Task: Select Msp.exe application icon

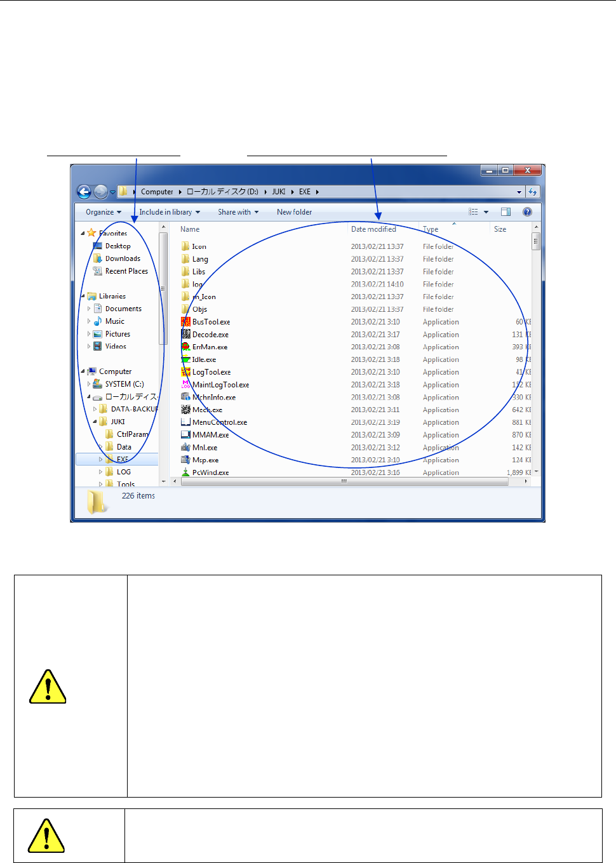Action: click(185, 460)
